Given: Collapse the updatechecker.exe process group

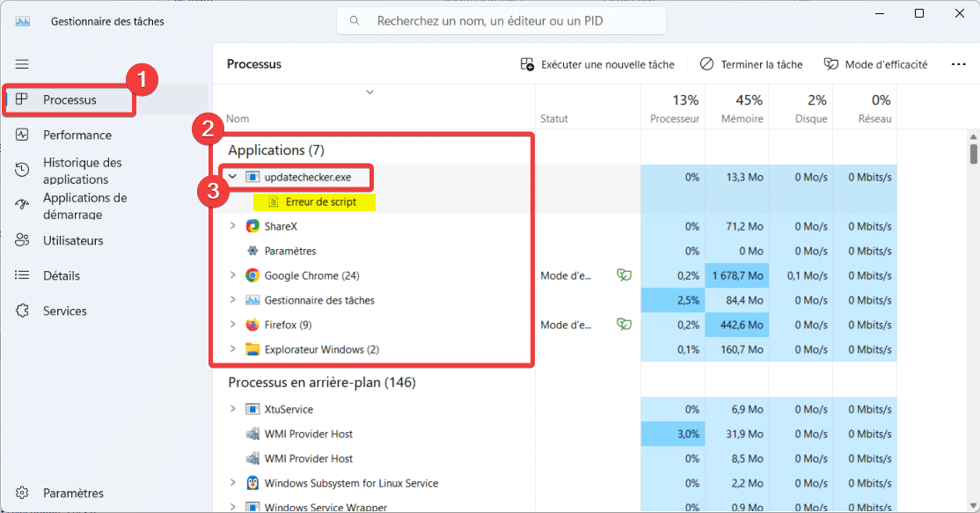Looking at the screenshot, I should coord(231,177).
